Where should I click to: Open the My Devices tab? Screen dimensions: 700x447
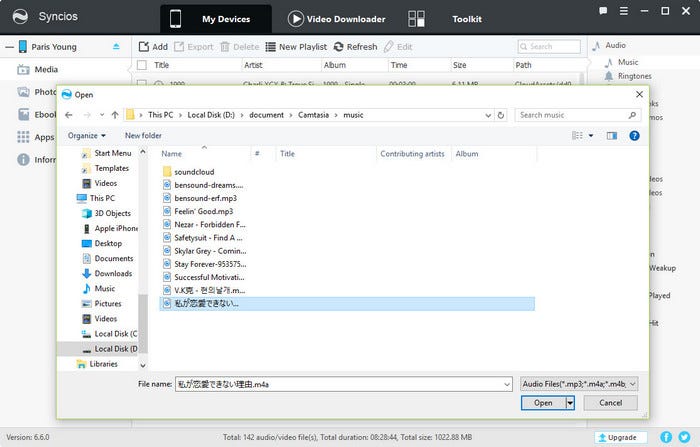point(216,19)
